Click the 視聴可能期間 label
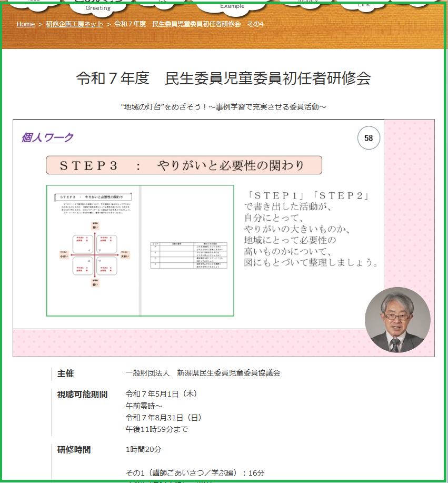Screen dimensions: 448x483 tap(82, 395)
